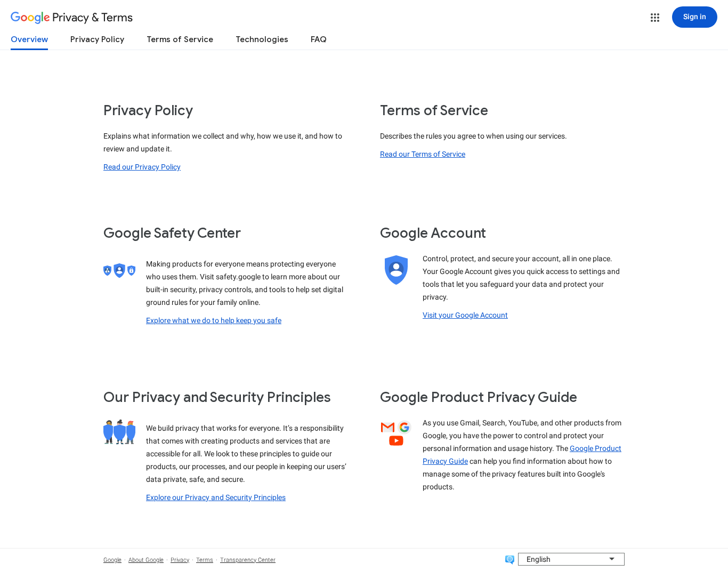Viewport: 728px width, 572px height.
Task: Click the Gmail, Google and YouTube product icons
Action: click(x=396, y=433)
